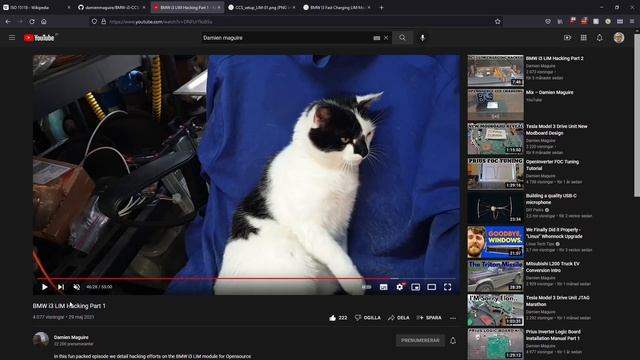Toggle the autoplay switch in player
Viewport: 640px width, 360px height.
[367, 287]
